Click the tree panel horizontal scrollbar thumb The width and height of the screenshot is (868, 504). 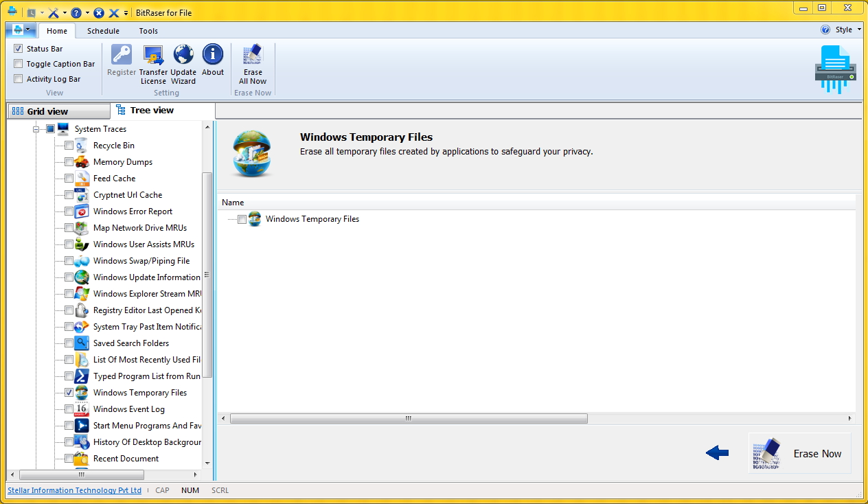click(x=82, y=474)
